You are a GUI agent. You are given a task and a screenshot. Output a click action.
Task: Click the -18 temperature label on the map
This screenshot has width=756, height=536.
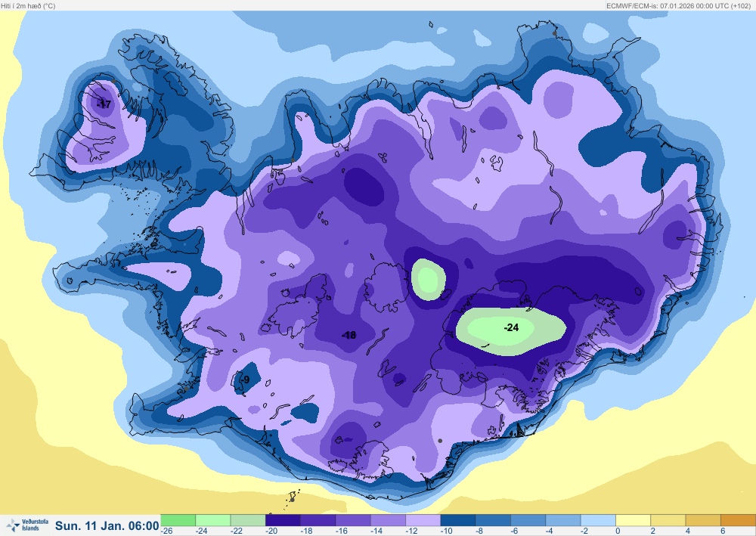[349, 335]
